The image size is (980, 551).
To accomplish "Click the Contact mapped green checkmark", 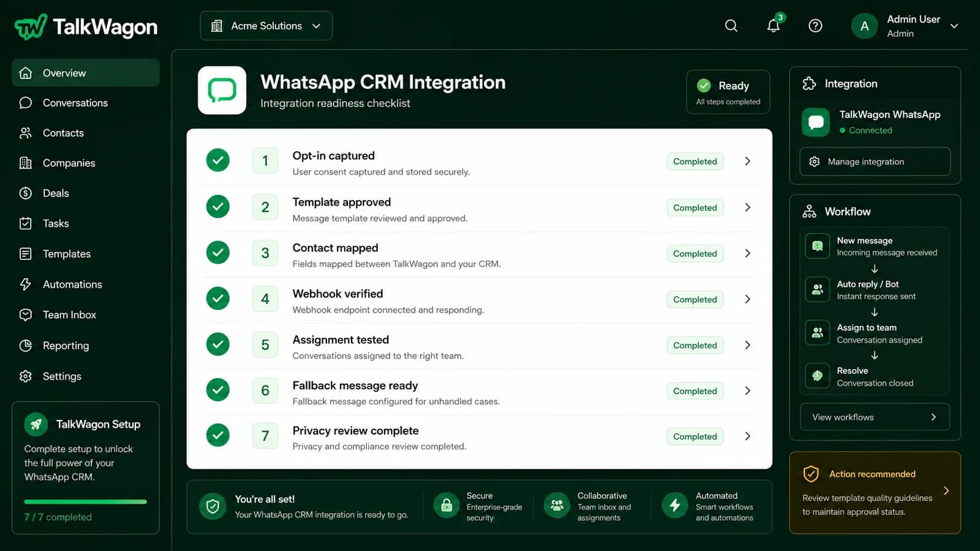I will coord(217,252).
